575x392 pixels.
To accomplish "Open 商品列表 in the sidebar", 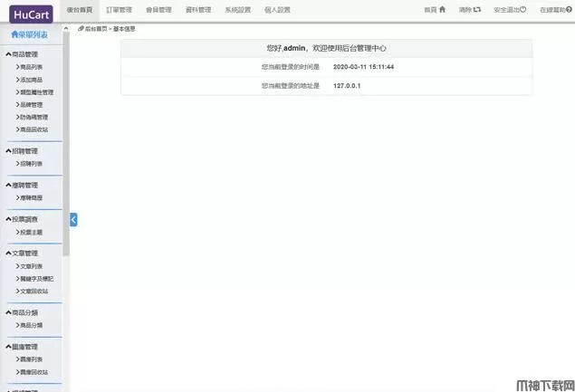I will [x=29, y=67].
